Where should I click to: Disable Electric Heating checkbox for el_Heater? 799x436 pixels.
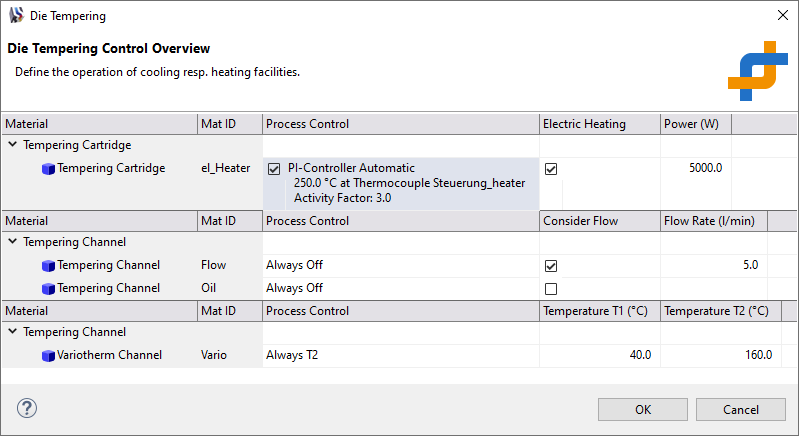click(550, 169)
